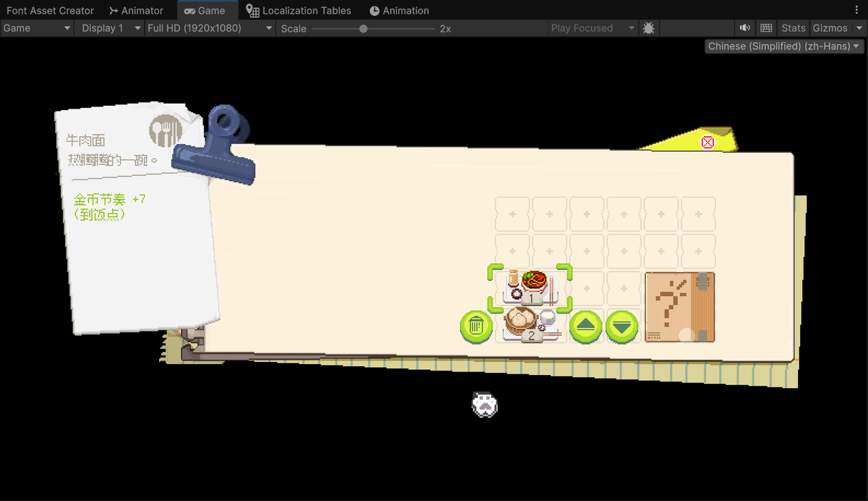Click the fork and knife icon on note
Viewport: 868px width, 501px height.
(164, 130)
